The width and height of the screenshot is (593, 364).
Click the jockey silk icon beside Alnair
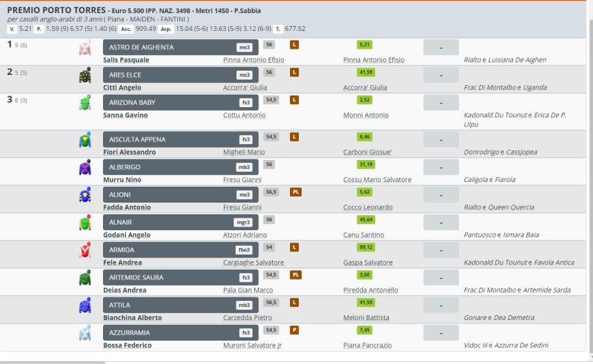click(x=85, y=223)
